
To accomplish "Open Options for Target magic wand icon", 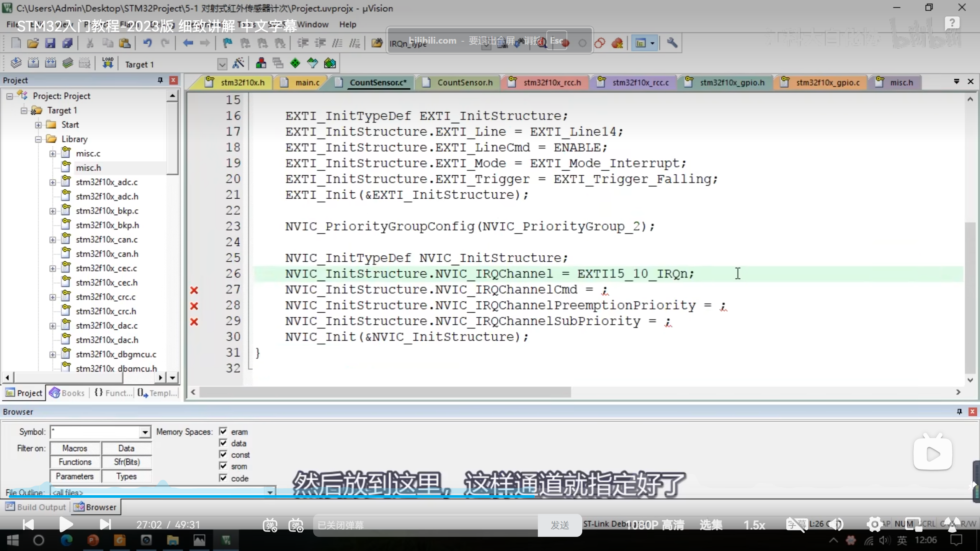I will [x=238, y=63].
